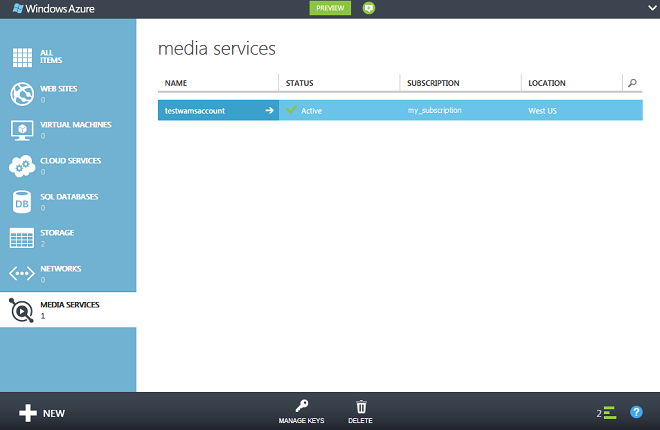
Task: Click the Active status text
Action: coord(311,111)
